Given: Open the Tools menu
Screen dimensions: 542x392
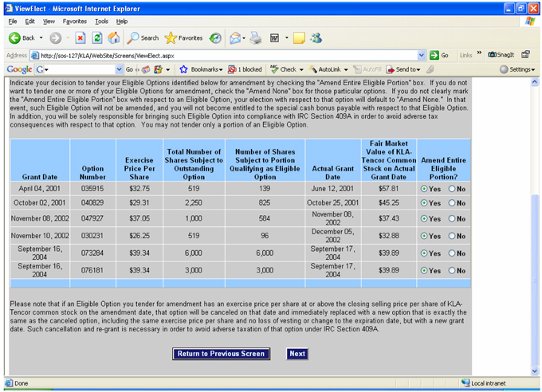Looking at the screenshot, I should (x=100, y=22).
